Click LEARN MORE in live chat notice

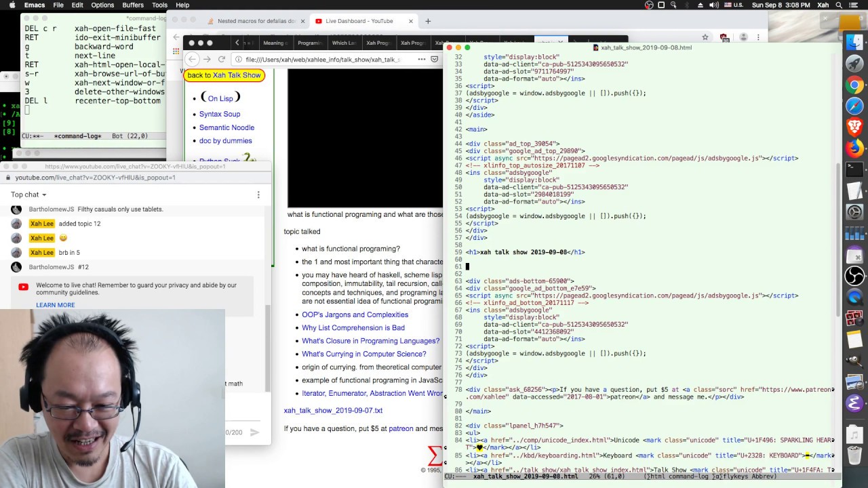tap(56, 305)
